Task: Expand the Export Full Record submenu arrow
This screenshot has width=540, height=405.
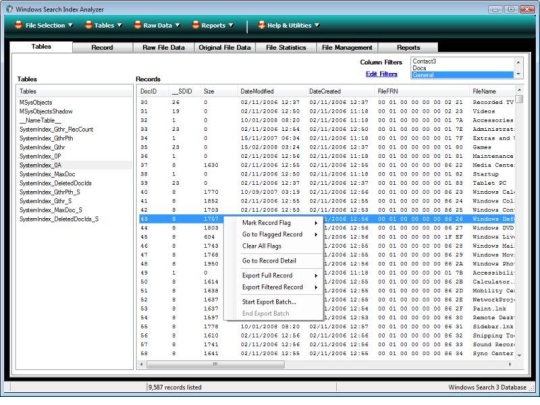Action: coord(316,276)
